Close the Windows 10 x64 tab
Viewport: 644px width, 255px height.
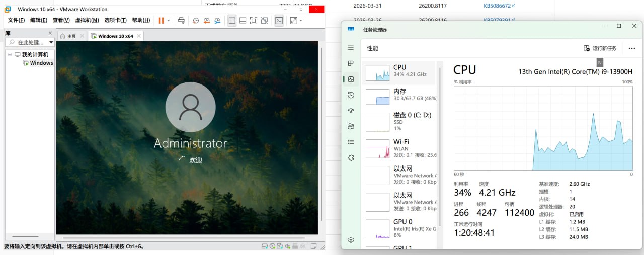[x=139, y=36]
